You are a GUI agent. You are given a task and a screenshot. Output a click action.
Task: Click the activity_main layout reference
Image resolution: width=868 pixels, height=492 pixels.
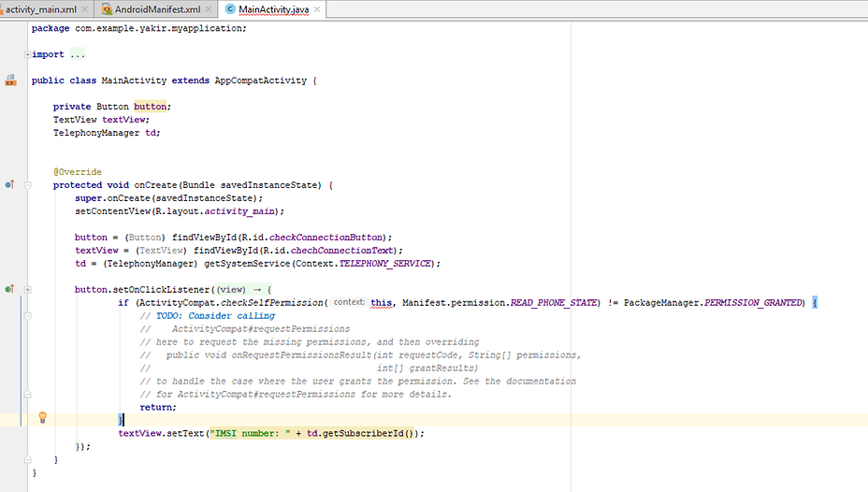click(x=239, y=211)
